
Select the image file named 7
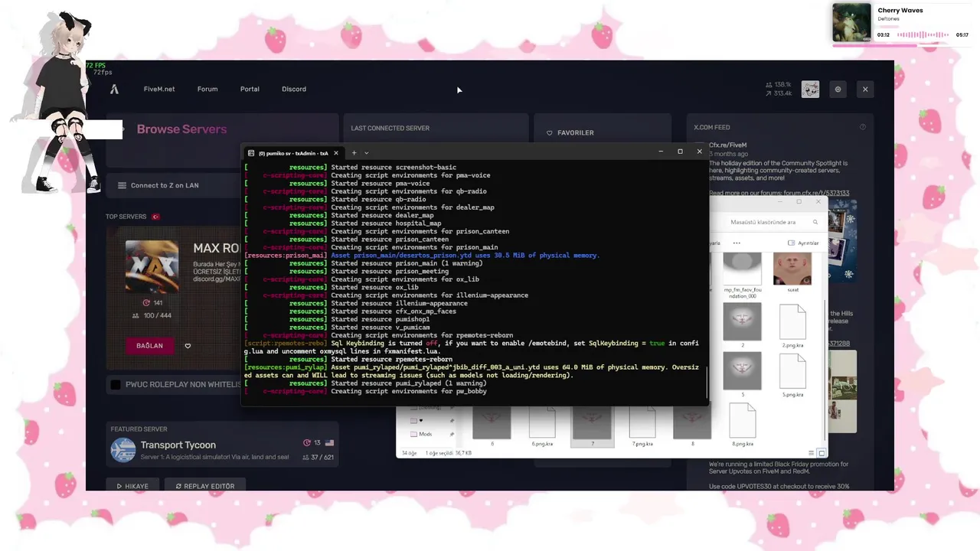[592, 428]
